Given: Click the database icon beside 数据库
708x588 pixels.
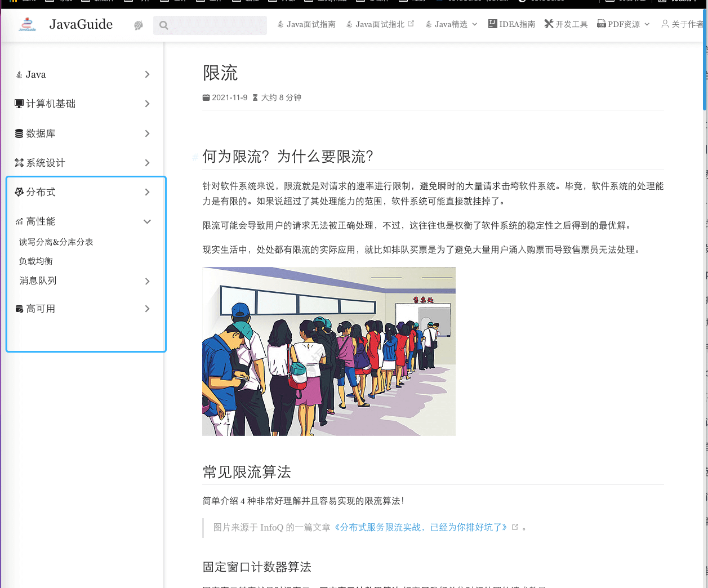Looking at the screenshot, I should tap(19, 133).
